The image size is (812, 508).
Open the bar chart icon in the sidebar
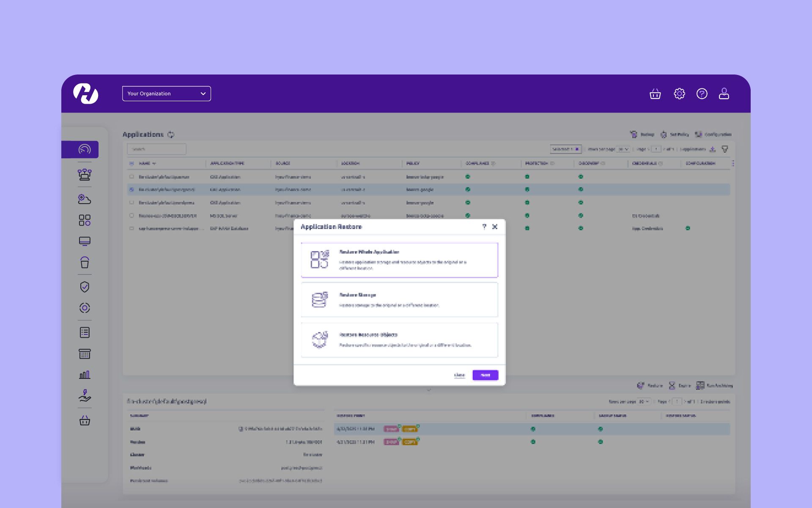85,375
